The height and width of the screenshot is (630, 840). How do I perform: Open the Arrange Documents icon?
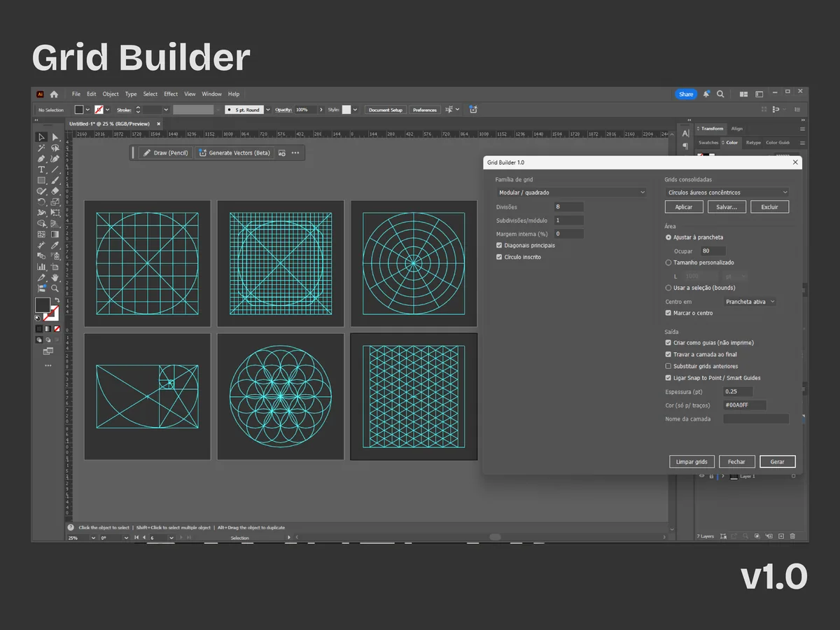(743, 94)
